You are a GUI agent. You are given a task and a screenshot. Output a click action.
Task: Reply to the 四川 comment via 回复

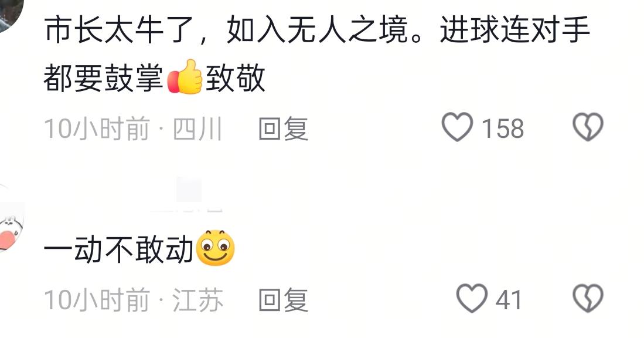coord(284,129)
